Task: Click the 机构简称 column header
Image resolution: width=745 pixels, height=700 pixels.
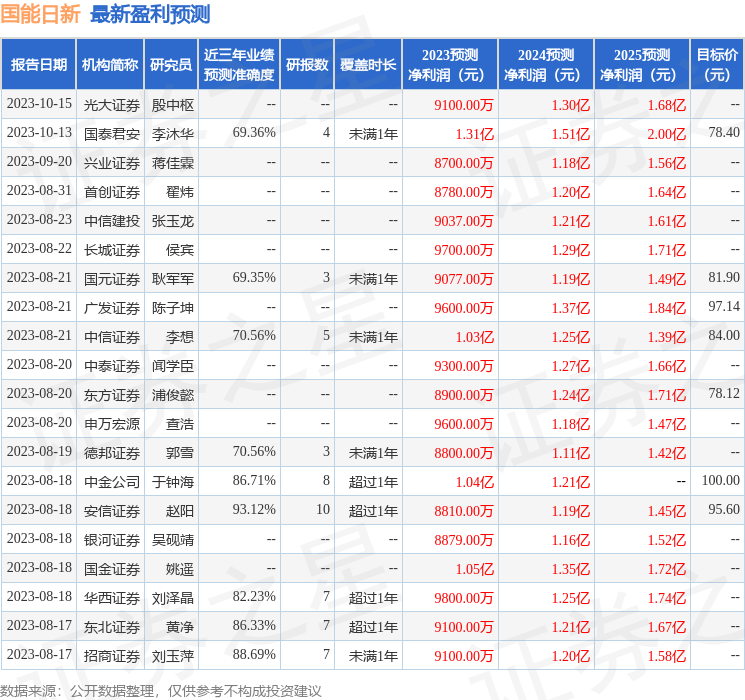Action: tap(110, 65)
